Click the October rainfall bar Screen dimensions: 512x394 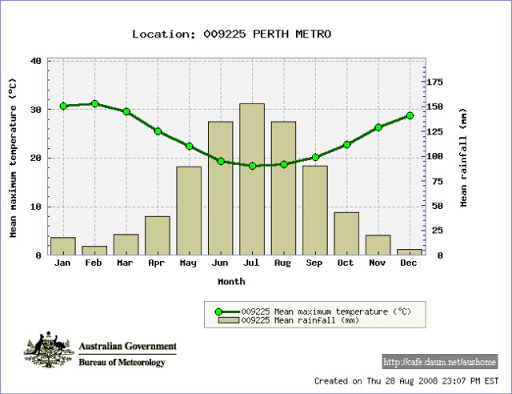pyautogui.click(x=347, y=234)
